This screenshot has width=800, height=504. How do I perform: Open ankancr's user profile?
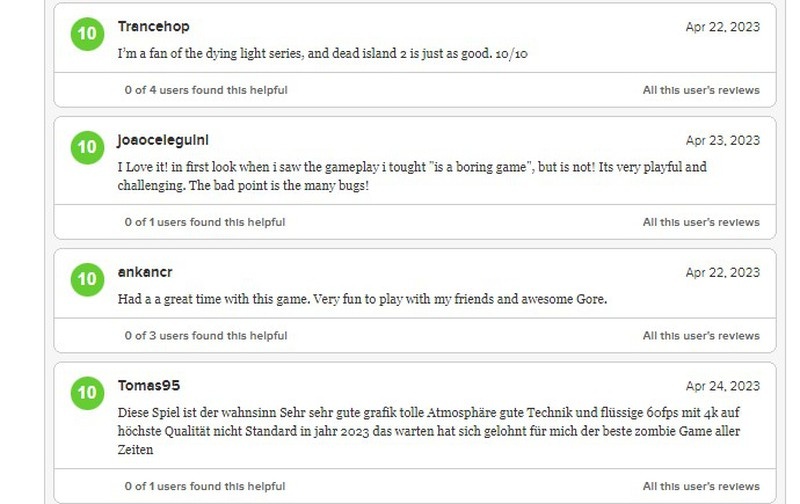click(145, 272)
